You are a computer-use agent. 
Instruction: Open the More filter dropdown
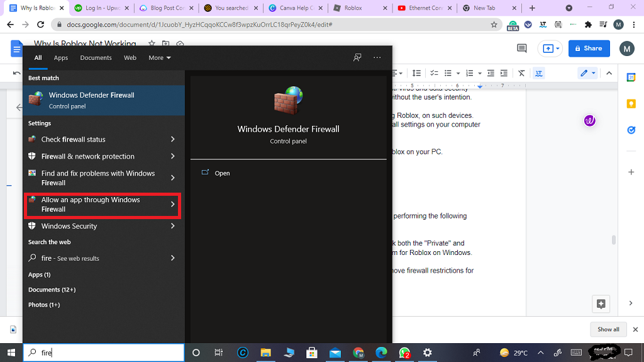(x=160, y=57)
